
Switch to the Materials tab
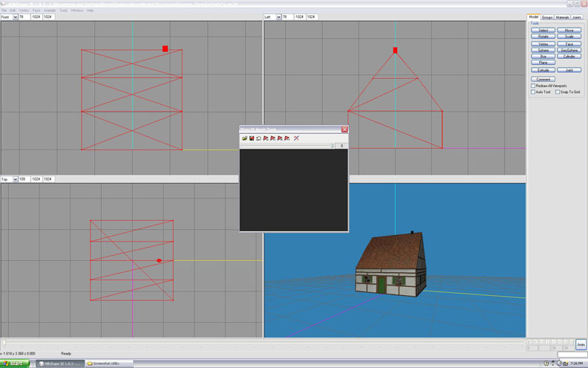(562, 17)
